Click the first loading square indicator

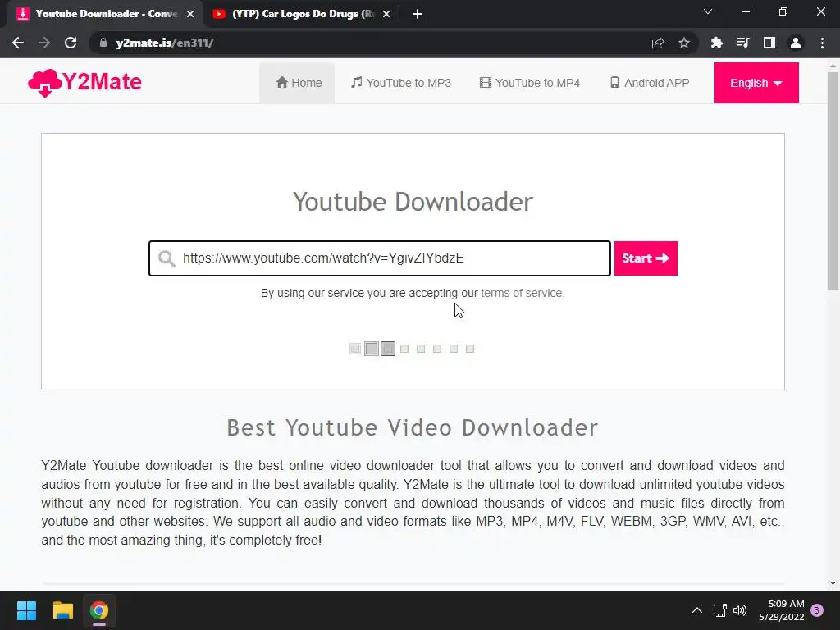(354, 349)
